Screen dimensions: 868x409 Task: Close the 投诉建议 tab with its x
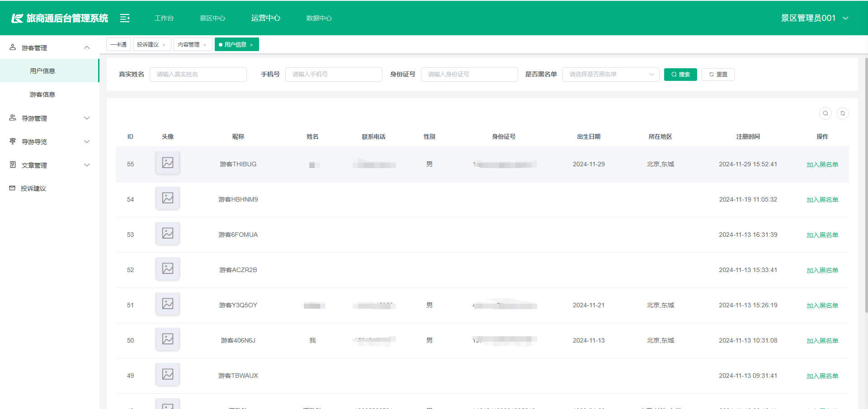click(164, 45)
